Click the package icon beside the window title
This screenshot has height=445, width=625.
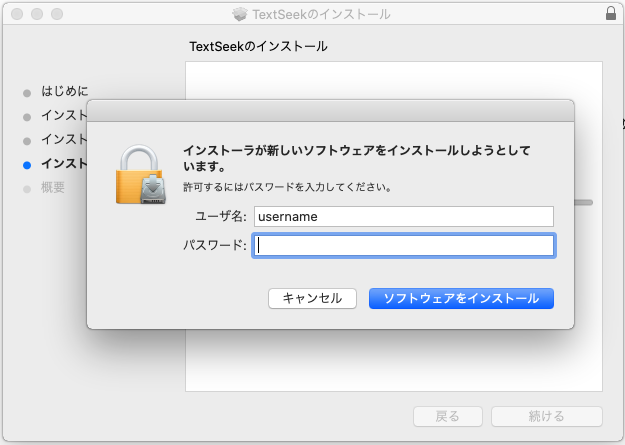coord(239,15)
